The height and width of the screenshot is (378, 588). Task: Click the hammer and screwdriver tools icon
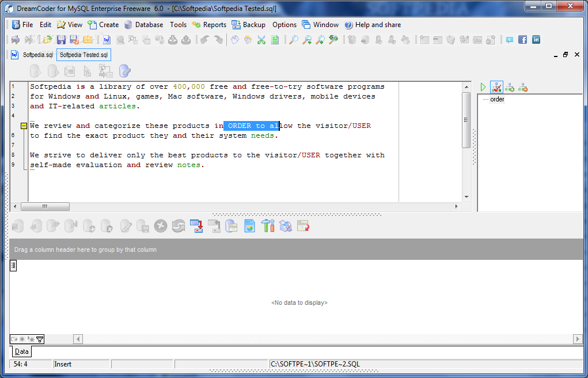click(x=268, y=226)
